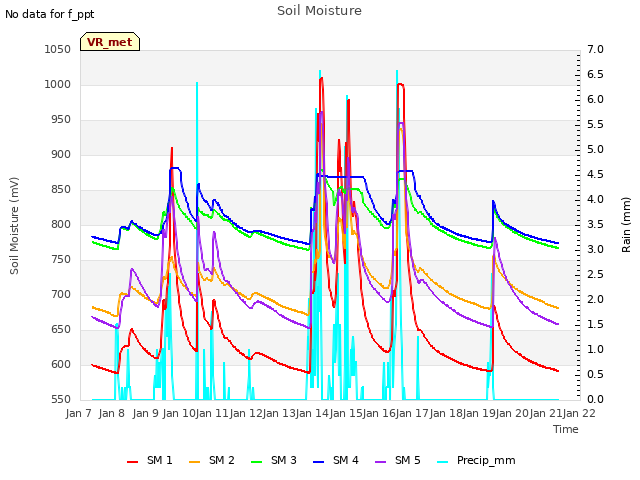Click the 950 left-axis tick label

coord(61,120)
